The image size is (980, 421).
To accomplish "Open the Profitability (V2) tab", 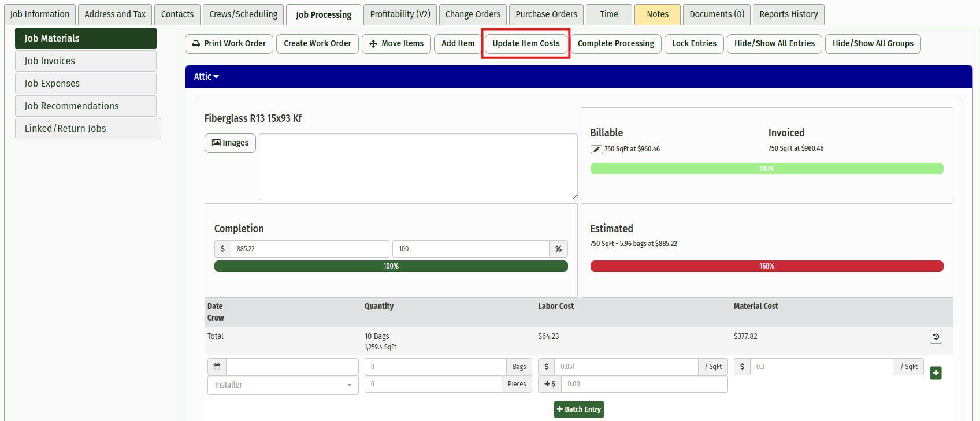I will coord(400,14).
